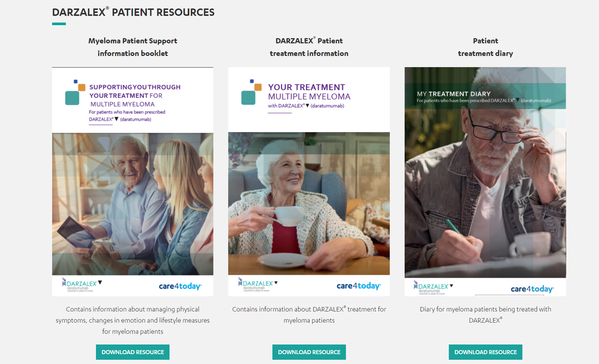
Task: Download the Myeloma Patient Support information booklet
Action: [133, 352]
